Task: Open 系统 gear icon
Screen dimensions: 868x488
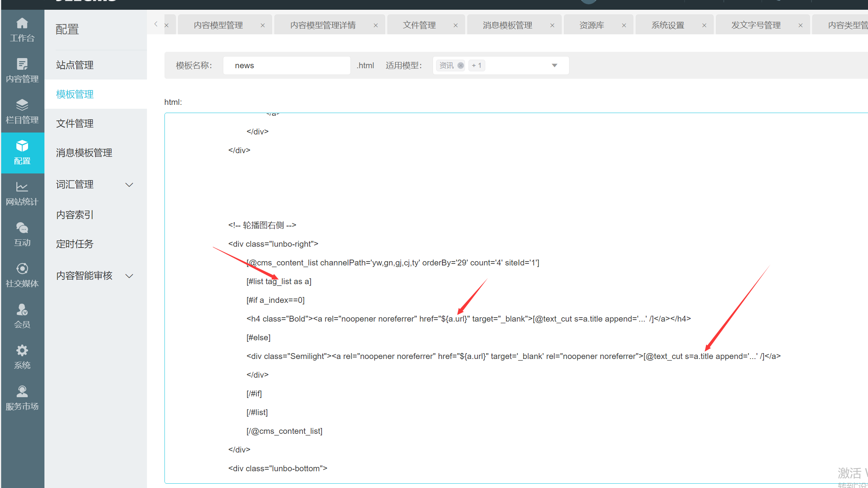Action: tap(22, 351)
